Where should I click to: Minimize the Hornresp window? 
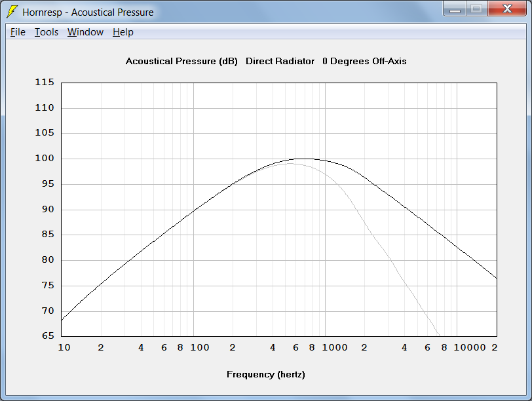pyautogui.click(x=455, y=9)
